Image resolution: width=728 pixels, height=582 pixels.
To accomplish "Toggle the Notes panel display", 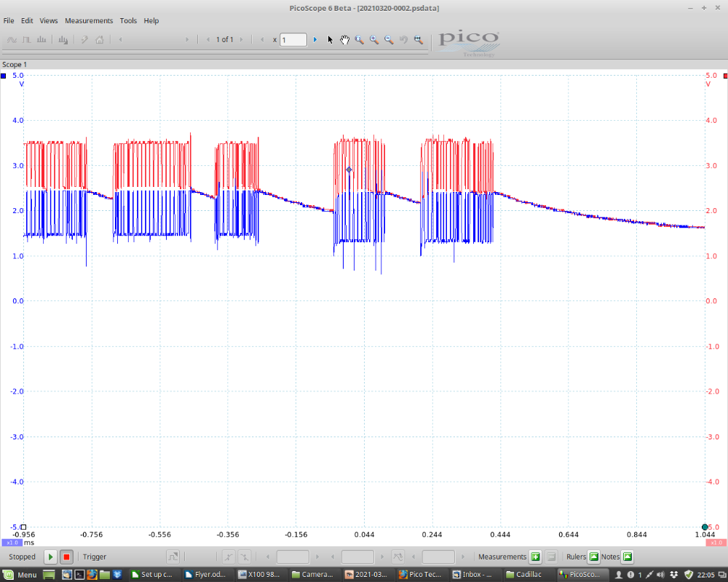I will [628, 557].
